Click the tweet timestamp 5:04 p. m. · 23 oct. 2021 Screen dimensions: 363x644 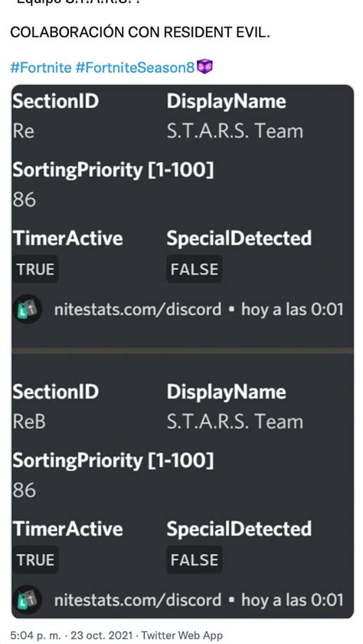(74, 635)
